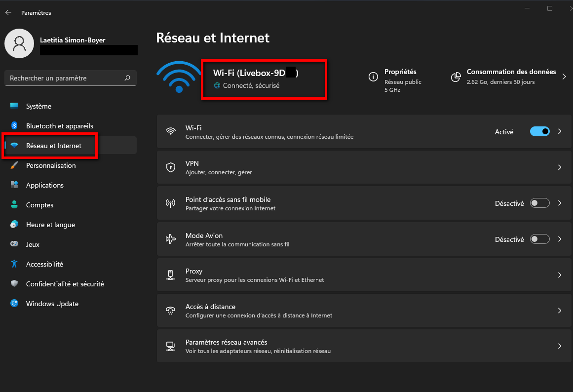This screenshot has height=392, width=573.
Task: Disable the Wi-Fi toggle
Action: 540,131
